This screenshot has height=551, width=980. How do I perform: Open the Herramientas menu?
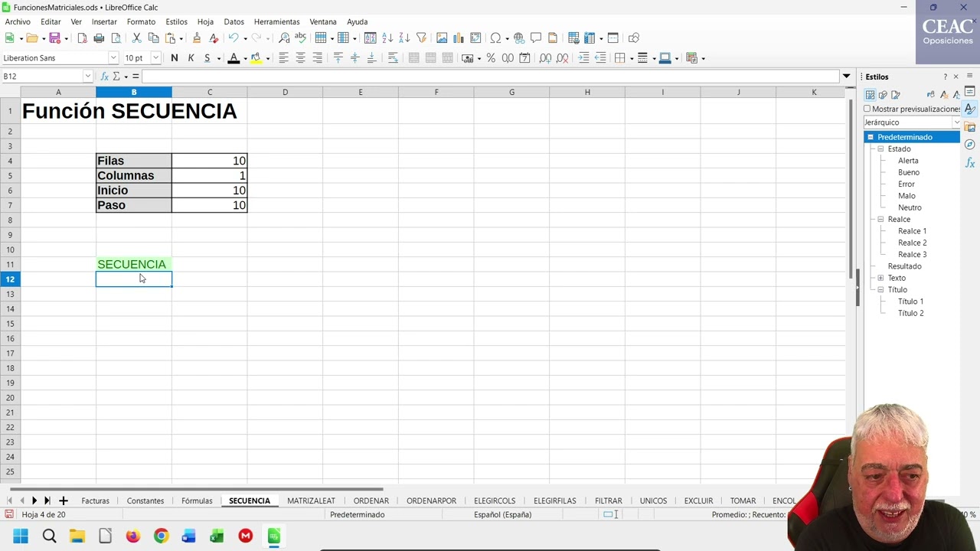[276, 21]
